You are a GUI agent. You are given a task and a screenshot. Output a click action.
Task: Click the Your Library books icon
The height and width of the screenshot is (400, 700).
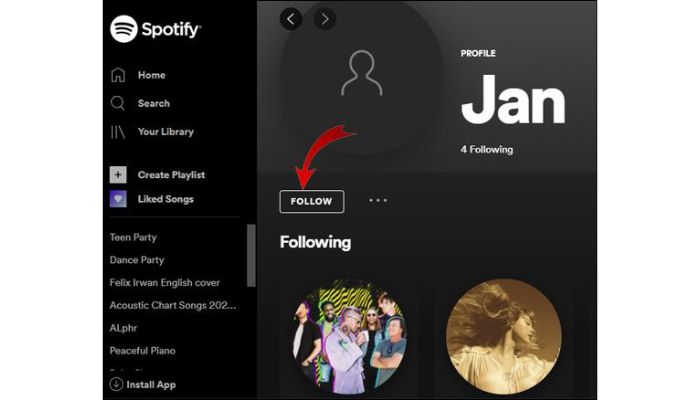118,132
